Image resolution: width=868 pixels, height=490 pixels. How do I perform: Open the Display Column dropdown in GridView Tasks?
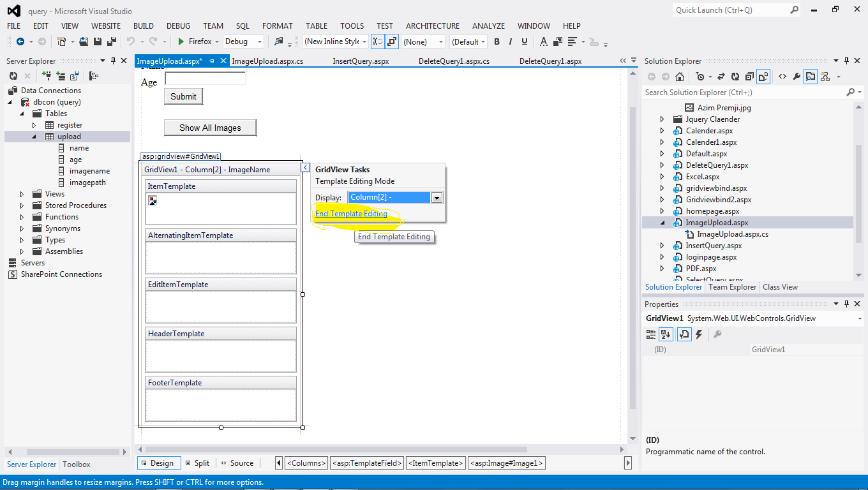tap(436, 197)
